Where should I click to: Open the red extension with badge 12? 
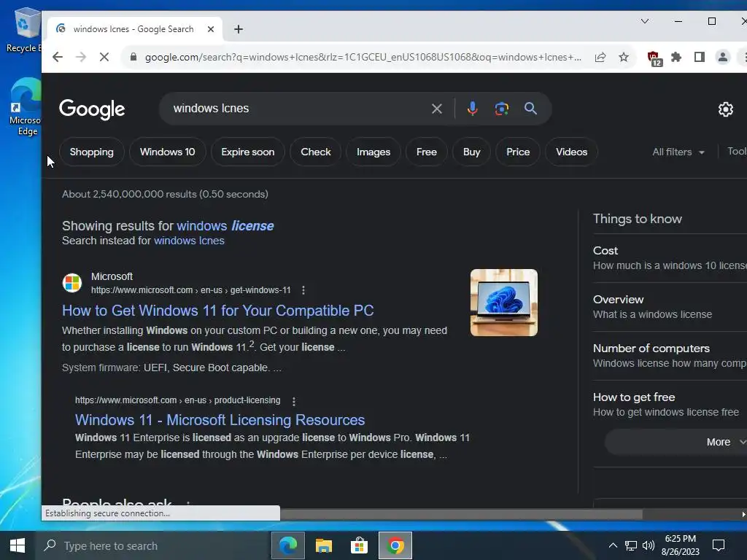tap(654, 58)
